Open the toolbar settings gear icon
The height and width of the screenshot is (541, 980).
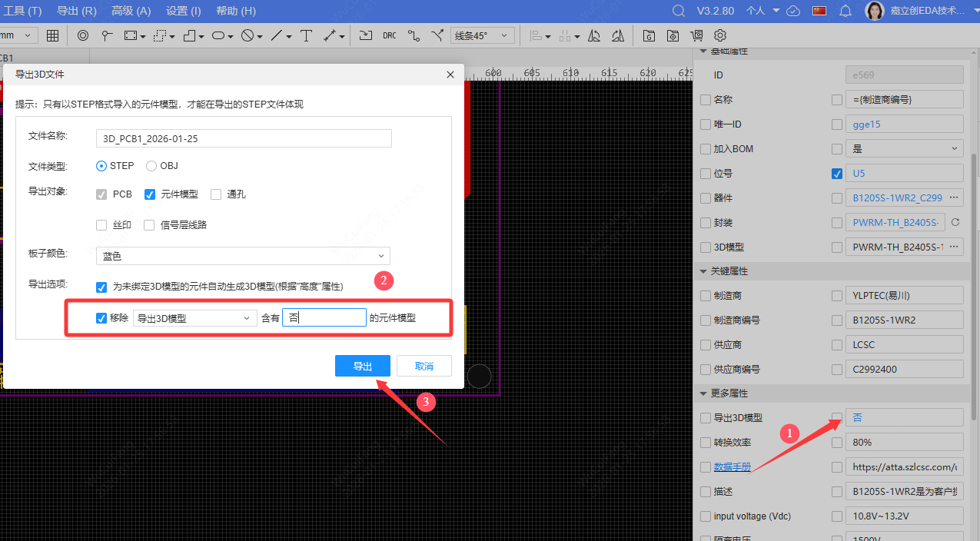tap(719, 35)
